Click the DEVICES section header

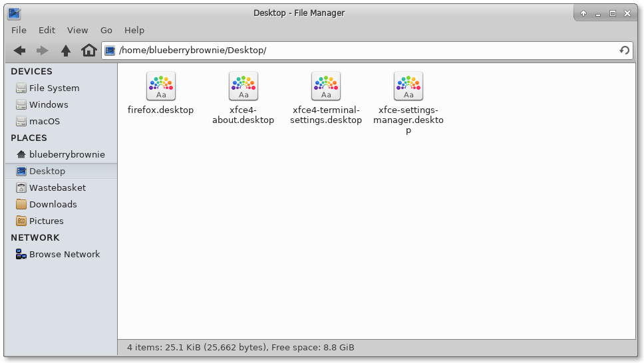tap(32, 71)
